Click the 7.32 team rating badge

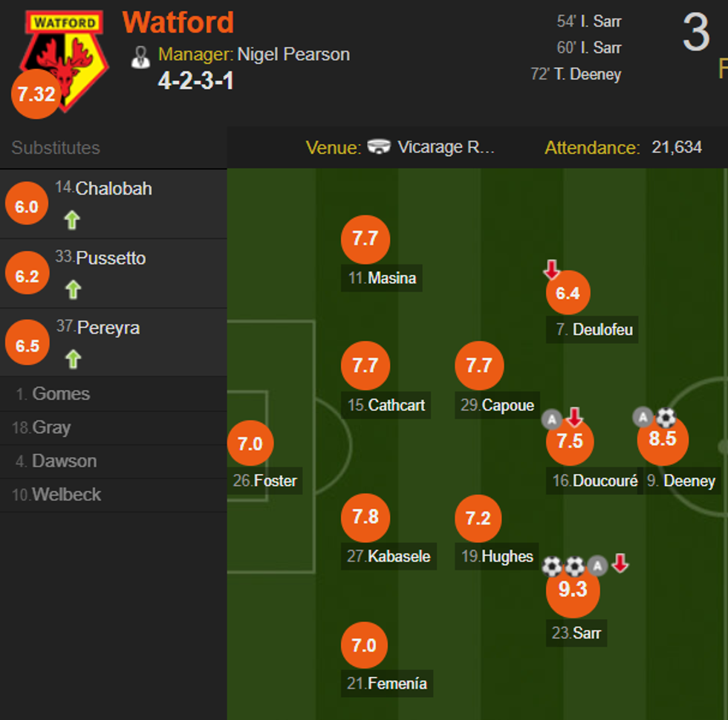tap(34, 94)
